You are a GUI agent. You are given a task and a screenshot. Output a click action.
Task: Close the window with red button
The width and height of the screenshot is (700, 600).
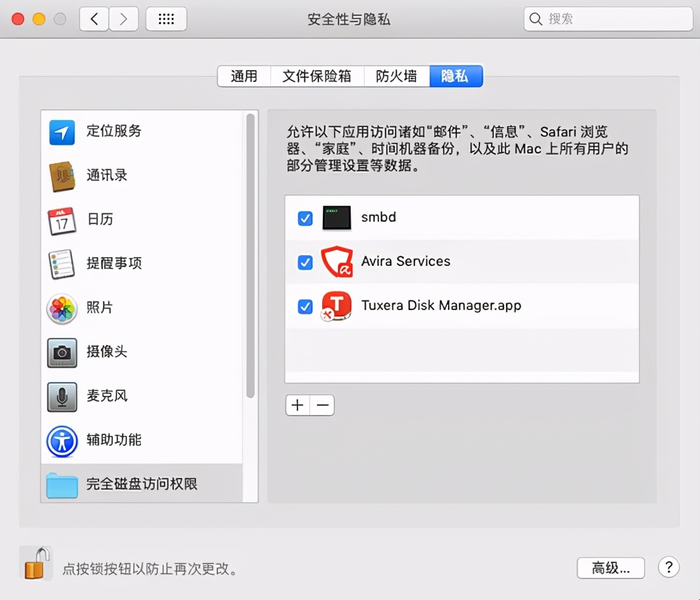coord(18,19)
